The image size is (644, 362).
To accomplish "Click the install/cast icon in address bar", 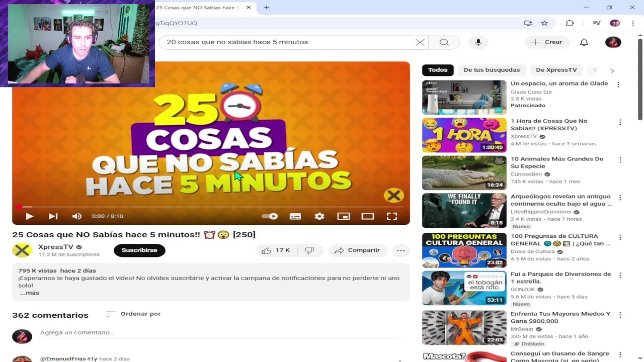I will tap(528, 23).
